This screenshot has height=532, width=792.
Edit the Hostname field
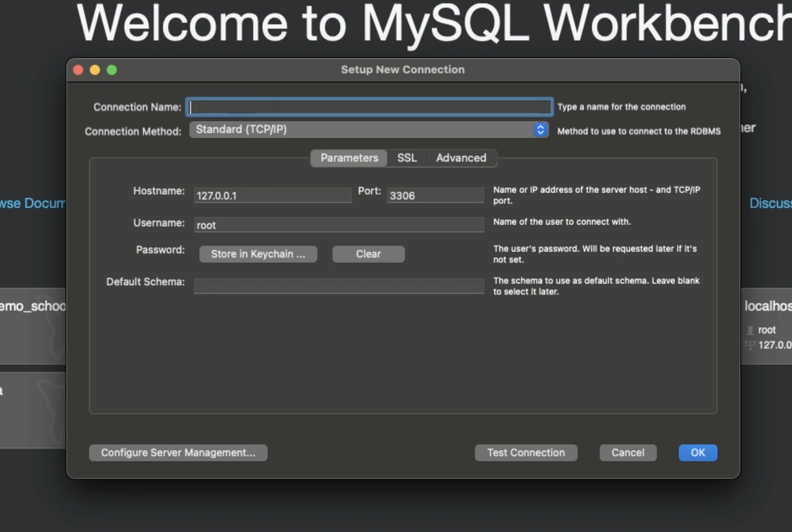(273, 195)
